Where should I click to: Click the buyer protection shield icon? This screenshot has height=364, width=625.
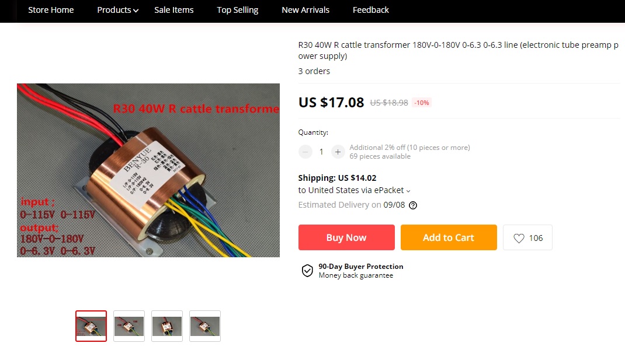[x=307, y=271]
